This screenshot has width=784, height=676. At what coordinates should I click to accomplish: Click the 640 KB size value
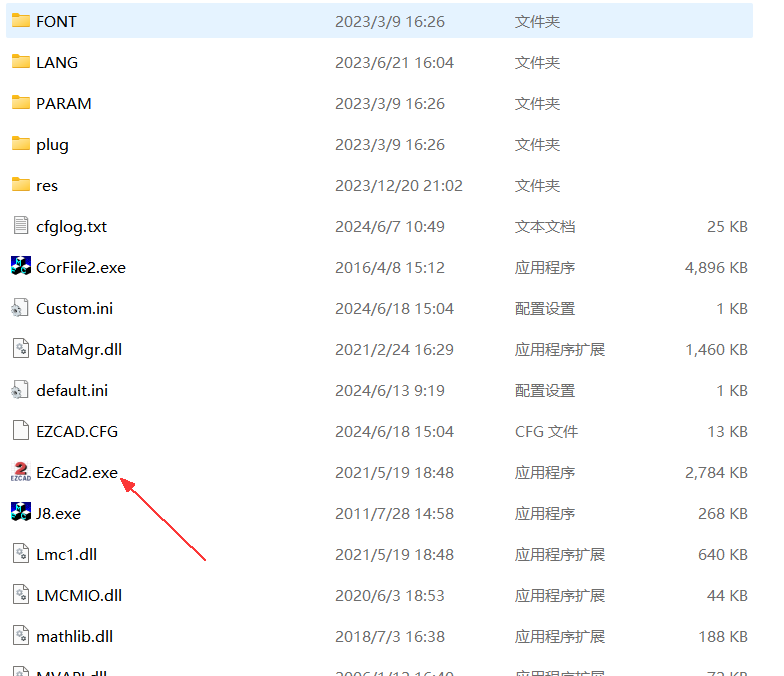tap(723, 554)
